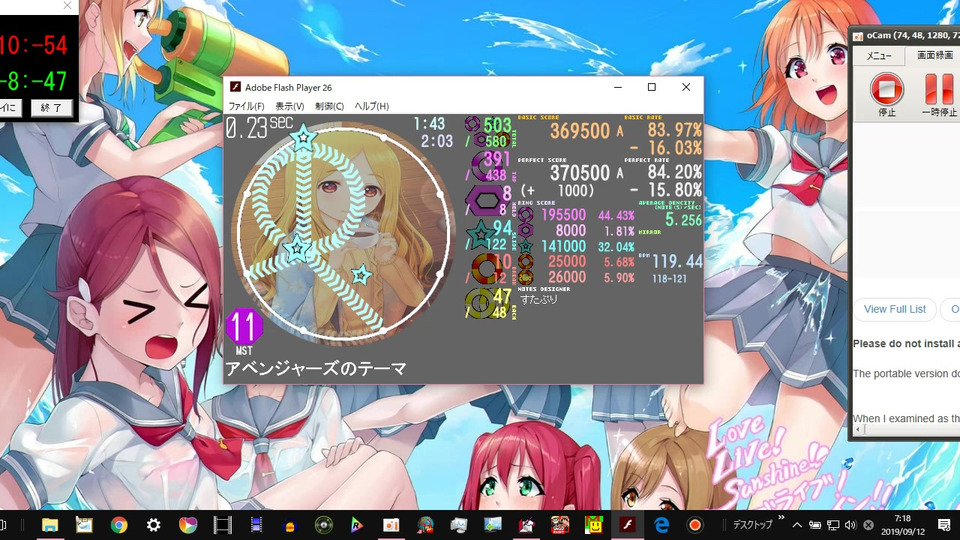The height and width of the screenshot is (540, 960).
Task: Click the elapsed time 1:43
Action: (429, 124)
